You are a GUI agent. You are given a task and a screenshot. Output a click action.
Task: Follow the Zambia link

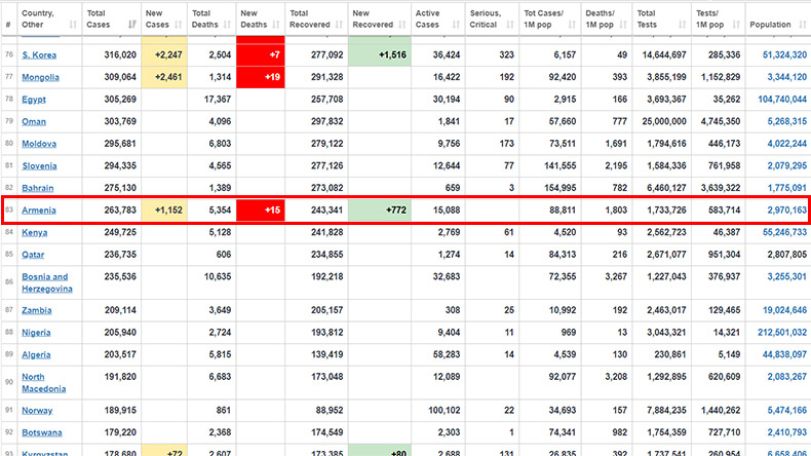(x=37, y=310)
